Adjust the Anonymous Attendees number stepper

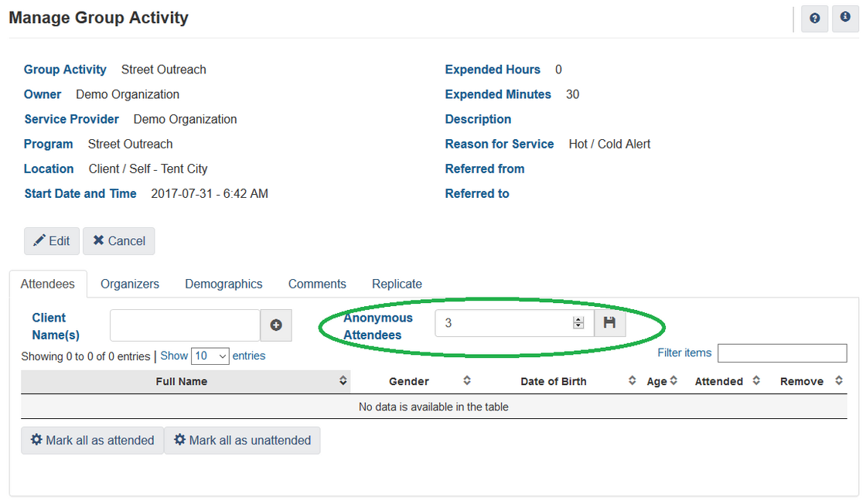pyautogui.click(x=578, y=323)
